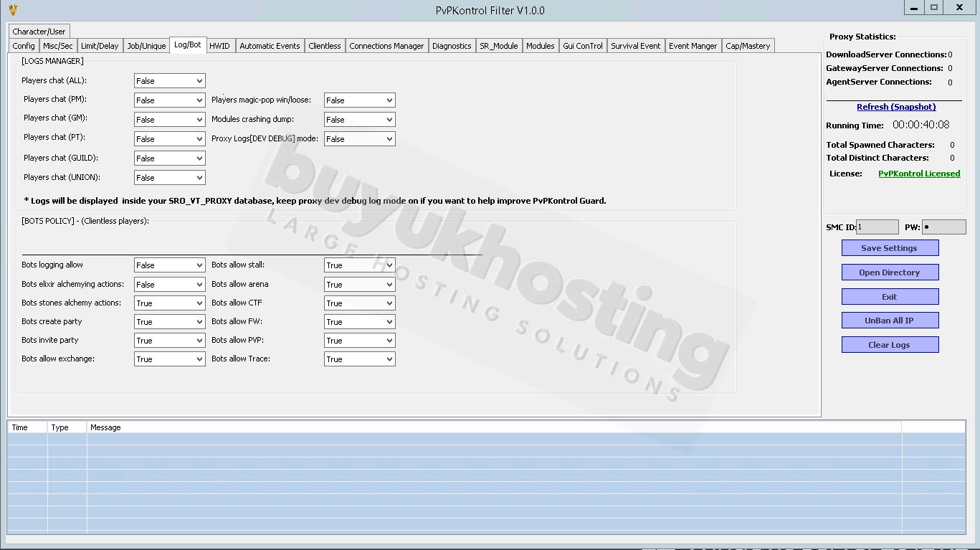Click the PvPKontrol Licensed link
This screenshot has width=980, height=550.
(919, 174)
